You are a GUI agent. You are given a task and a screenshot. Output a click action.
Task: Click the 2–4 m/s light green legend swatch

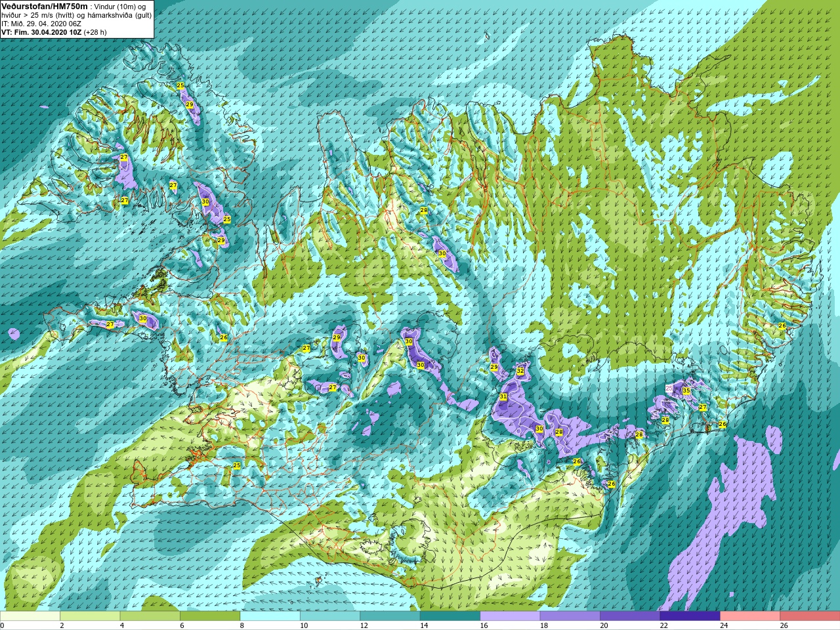[90, 616]
